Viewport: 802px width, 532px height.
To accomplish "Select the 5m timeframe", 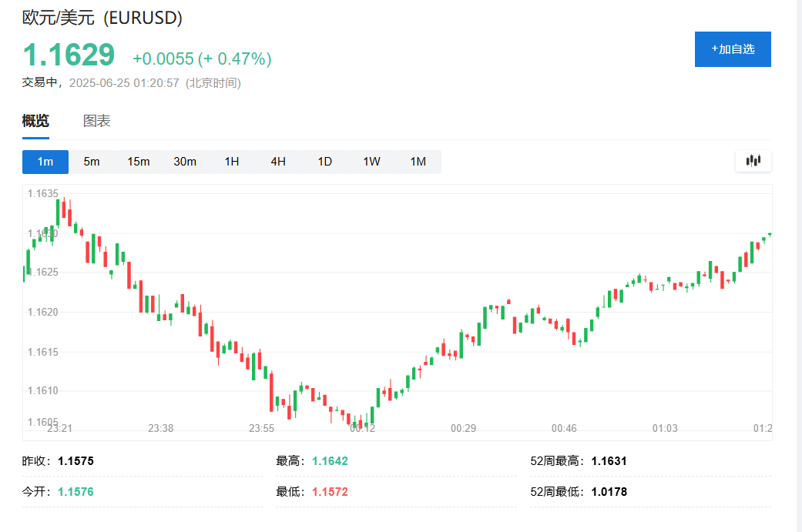I will click(92, 162).
